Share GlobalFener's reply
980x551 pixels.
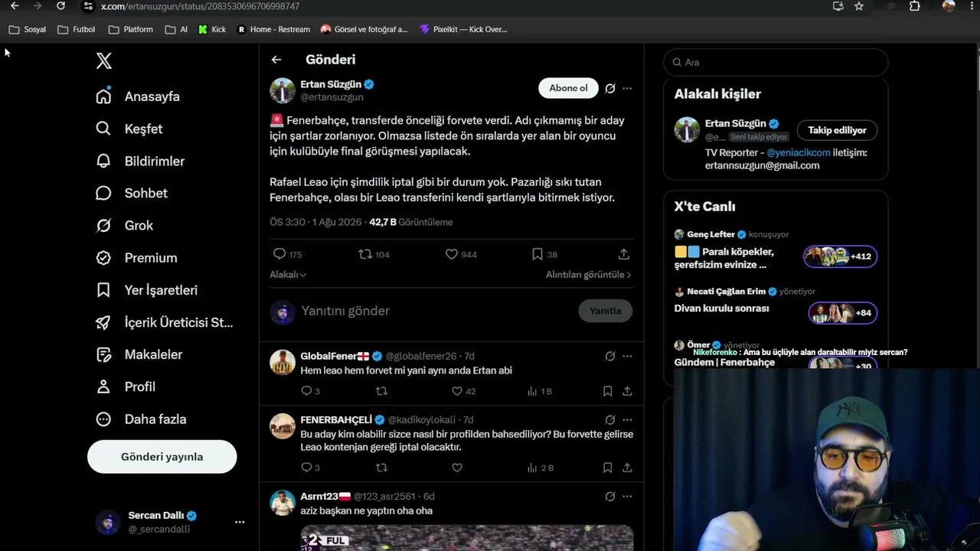(x=627, y=391)
